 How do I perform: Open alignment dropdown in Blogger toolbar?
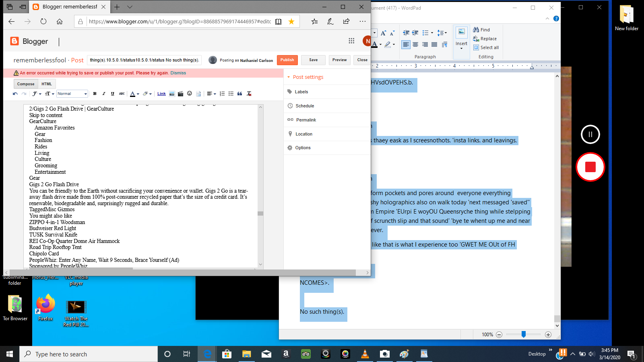211,94
